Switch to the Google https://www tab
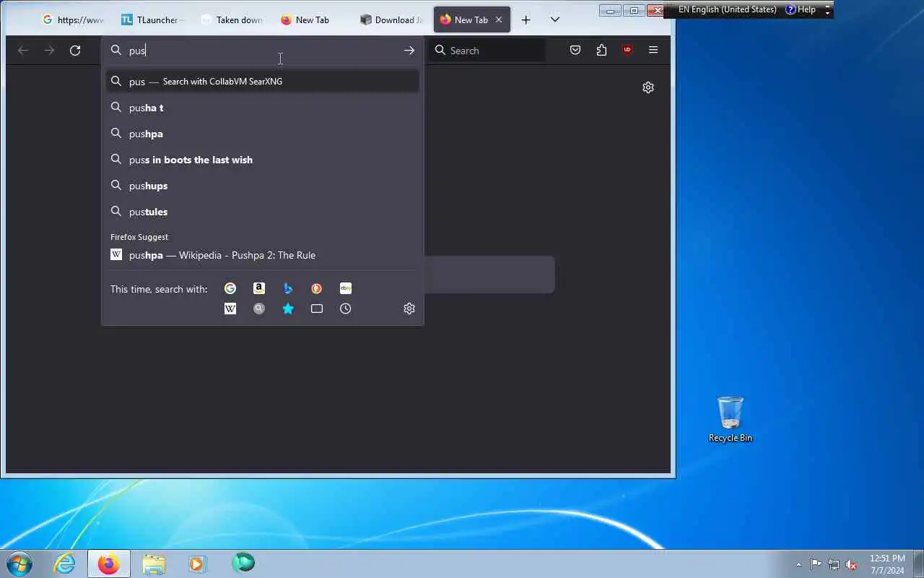924x578 pixels. (73, 20)
